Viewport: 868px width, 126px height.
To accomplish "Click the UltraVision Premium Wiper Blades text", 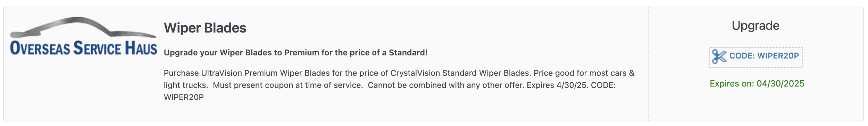I will click(x=265, y=73).
